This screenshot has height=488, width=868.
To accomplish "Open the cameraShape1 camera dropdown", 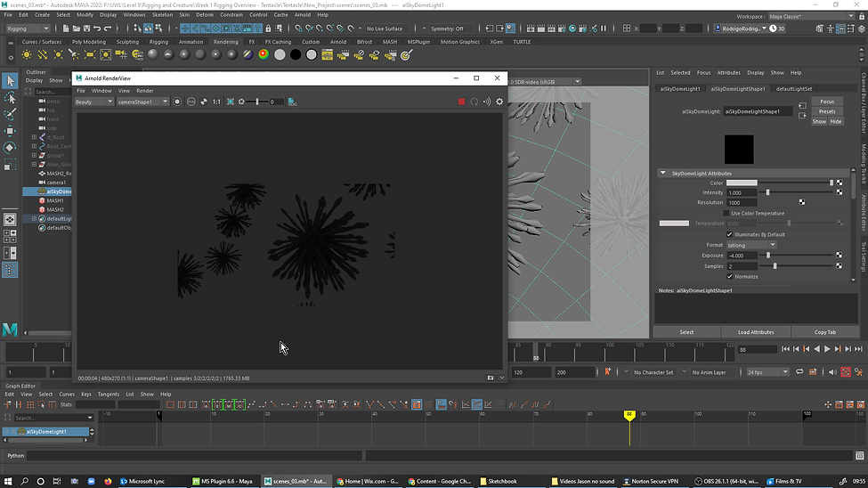I will (x=142, y=102).
